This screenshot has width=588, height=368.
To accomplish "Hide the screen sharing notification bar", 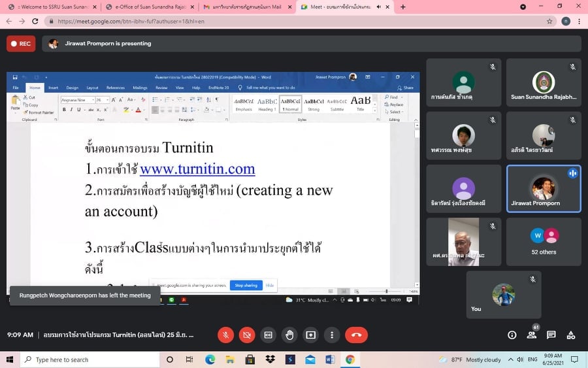I will coord(269,286).
